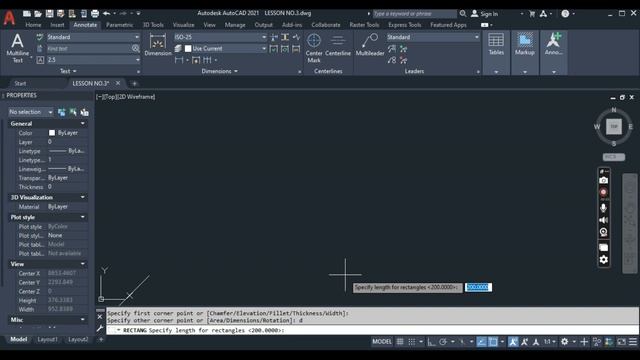Click the recorder settings gear icon
The width and height of the screenshot is (640, 360).
(x=603, y=260)
